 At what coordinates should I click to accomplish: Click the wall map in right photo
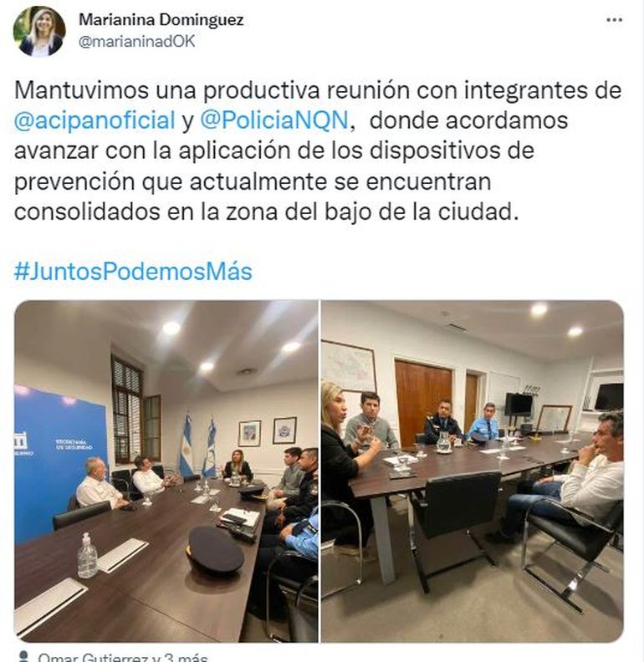(x=348, y=365)
